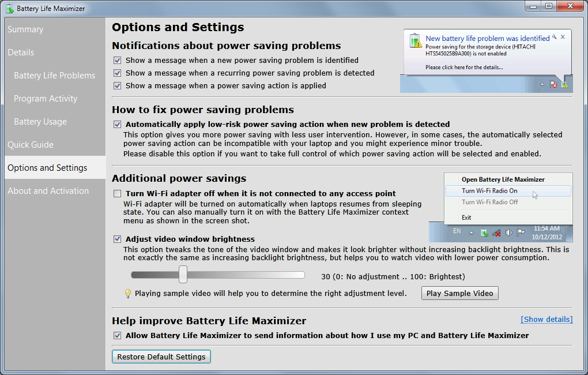Viewport: 588px width, 375px height.
Task: Disable automatic low-risk power saving action
Action: coord(118,124)
